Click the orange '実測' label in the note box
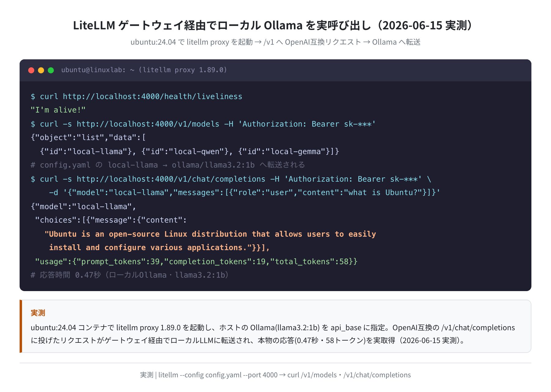The width and height of the screenshot is (551, 392). [x=38, y=313]
